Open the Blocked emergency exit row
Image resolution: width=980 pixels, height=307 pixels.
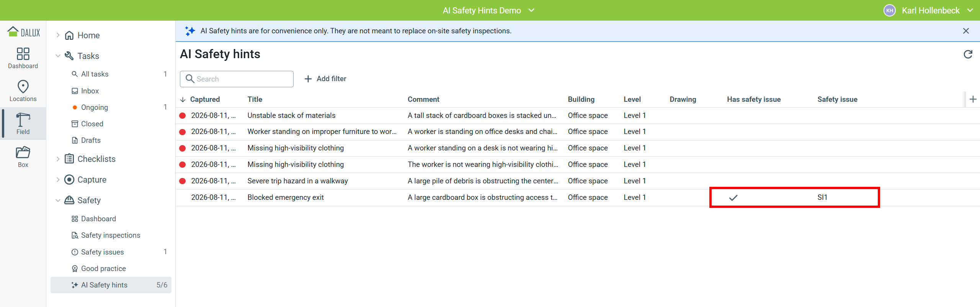(x=578, y=198)
